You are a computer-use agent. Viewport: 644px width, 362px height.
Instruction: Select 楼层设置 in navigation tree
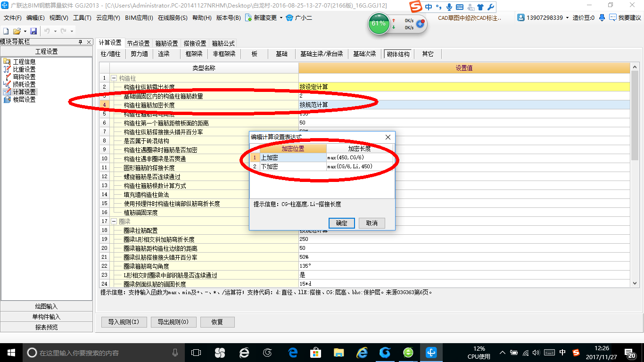point(24,99)
